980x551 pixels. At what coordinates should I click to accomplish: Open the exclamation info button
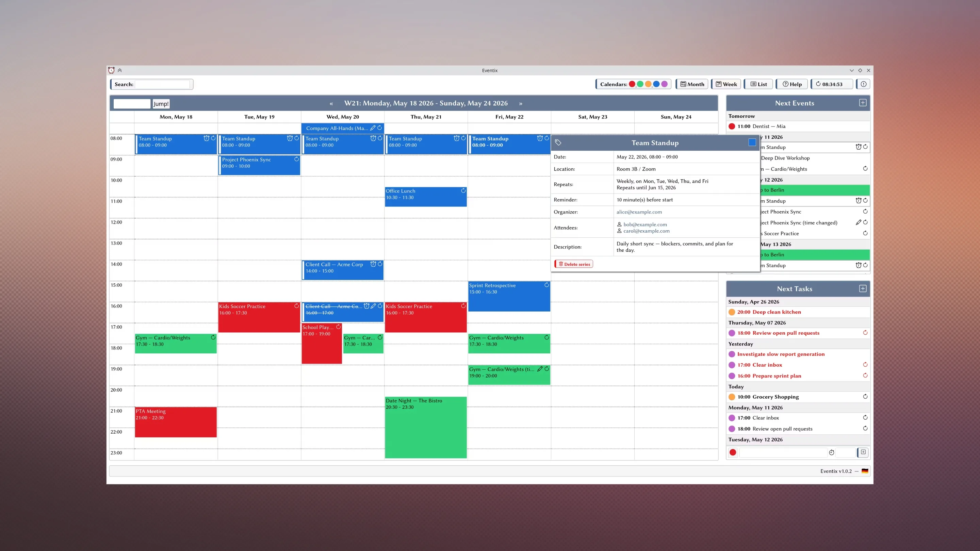pos(863,84)
